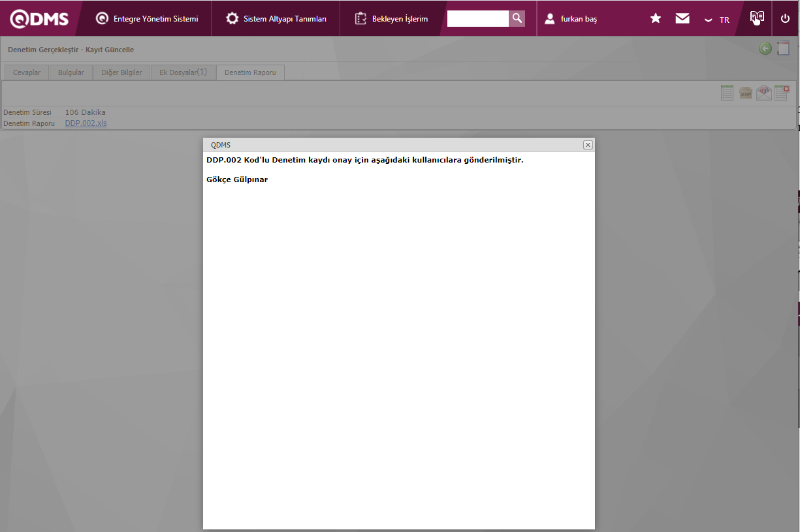Switch to the Ek Dosyalar tab
Image resolution: width=800 pixels, height=532 pixels.
[183, 72]
